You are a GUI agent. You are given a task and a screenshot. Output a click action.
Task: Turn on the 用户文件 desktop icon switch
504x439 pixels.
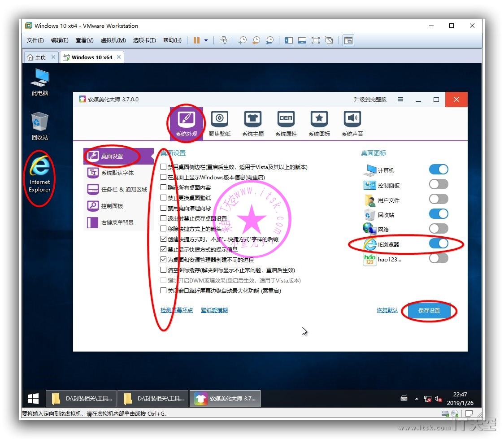(x=439, y=199)
